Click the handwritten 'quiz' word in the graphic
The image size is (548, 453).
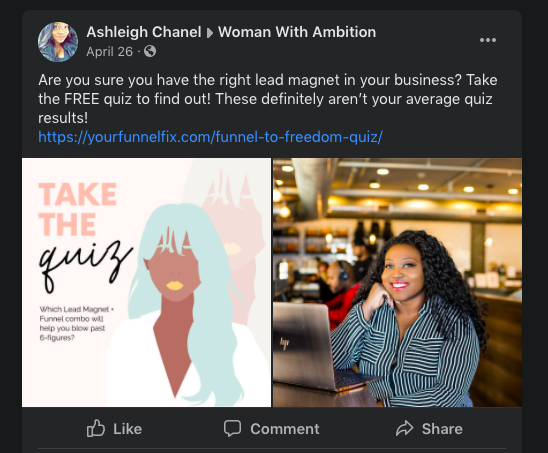coord(86,266)
